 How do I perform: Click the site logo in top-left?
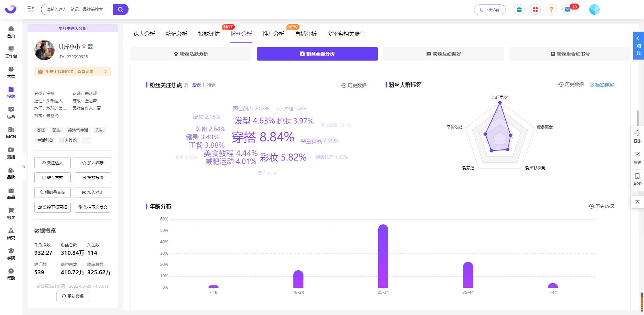pos(10,9)
